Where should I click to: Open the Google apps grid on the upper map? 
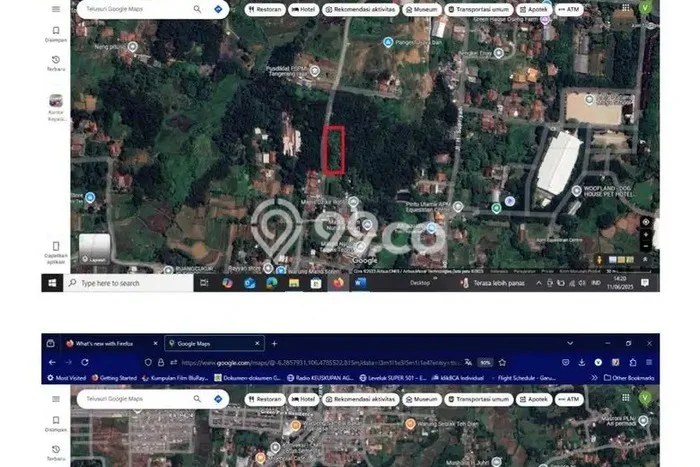(625, 8)
